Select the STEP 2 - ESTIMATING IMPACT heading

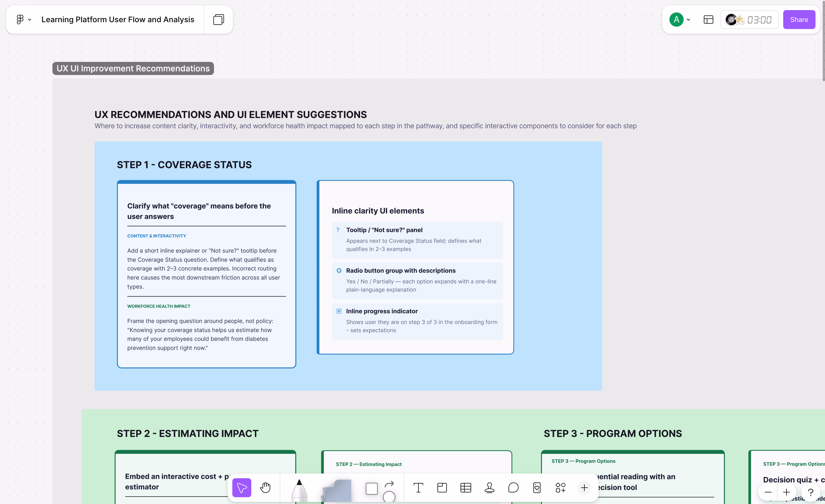[x=188, y=433]
